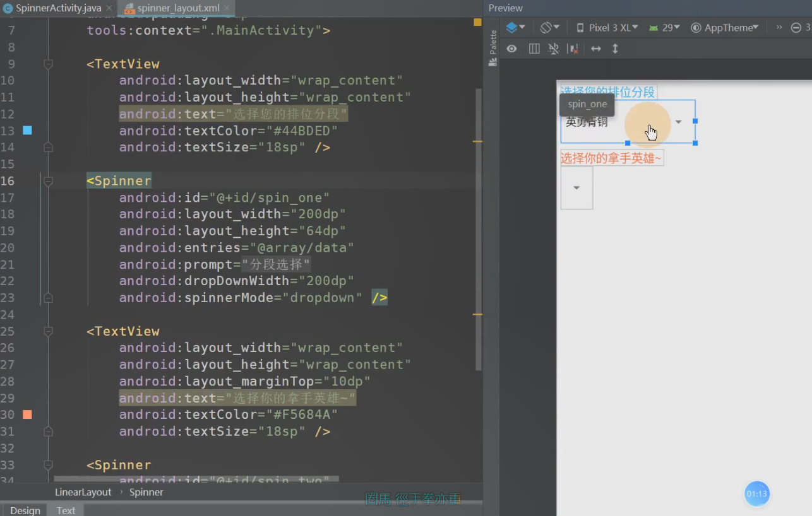Open the Design Surface layers dropdown
The height and width of the screenshot is (516, 812).
point(515,28)
